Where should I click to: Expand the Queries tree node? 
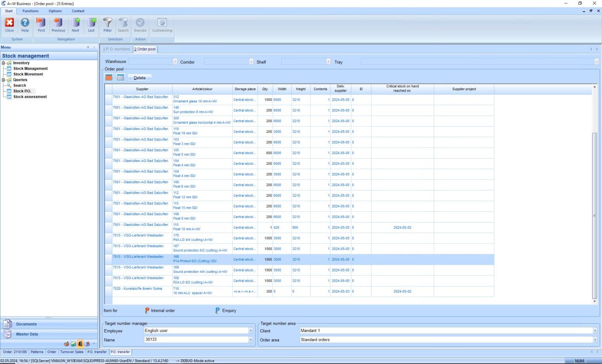[x=4, y=80]
